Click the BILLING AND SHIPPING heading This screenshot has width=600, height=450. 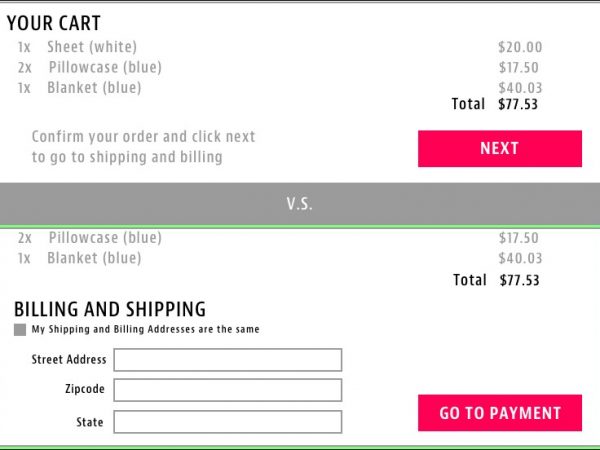click(x=110, y=309)
